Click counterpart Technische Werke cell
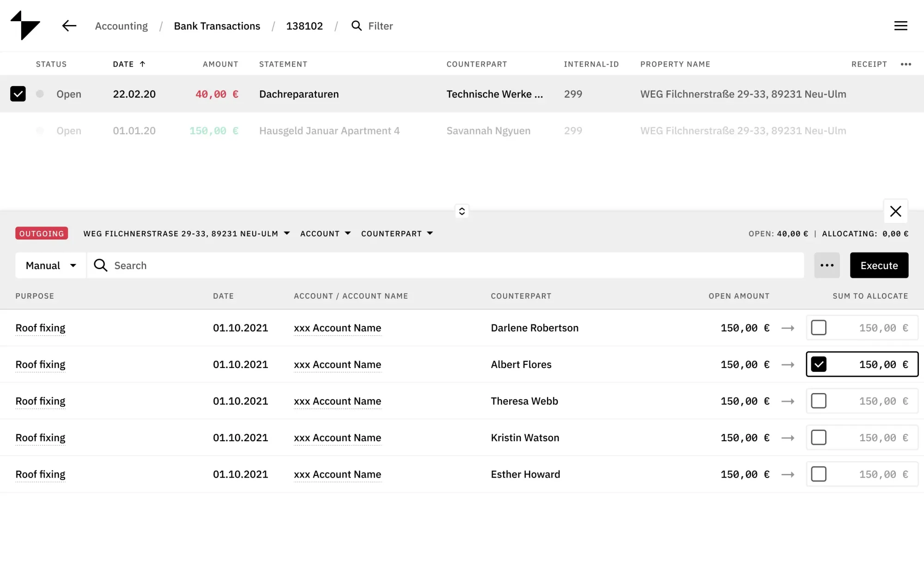Screen dimensions: 924x578 [494, 94]
